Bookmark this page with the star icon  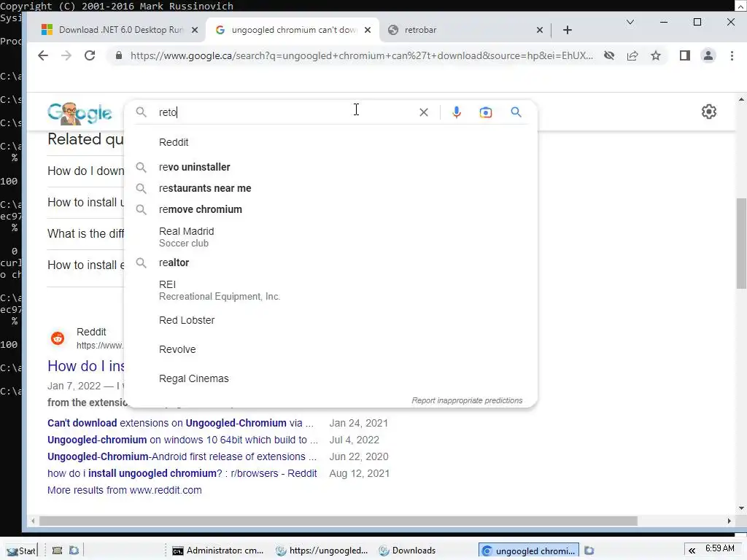[x=656, y=55]
